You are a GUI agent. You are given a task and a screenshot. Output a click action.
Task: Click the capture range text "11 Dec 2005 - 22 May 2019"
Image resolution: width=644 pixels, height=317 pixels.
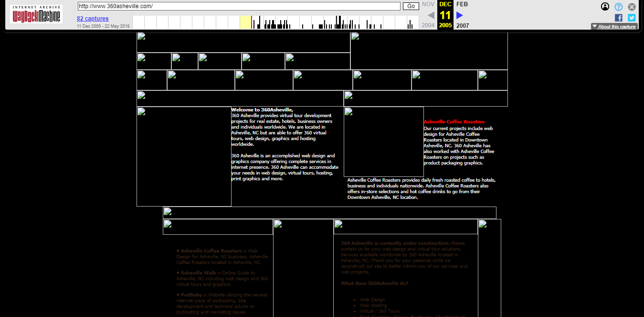(103, 26)
